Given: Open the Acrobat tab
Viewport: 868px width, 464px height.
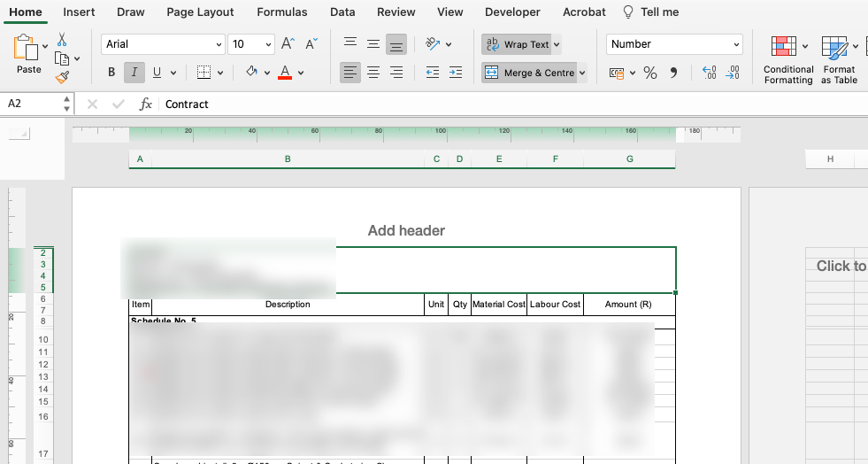Looking at the screenshot, I should click(584, 12).
